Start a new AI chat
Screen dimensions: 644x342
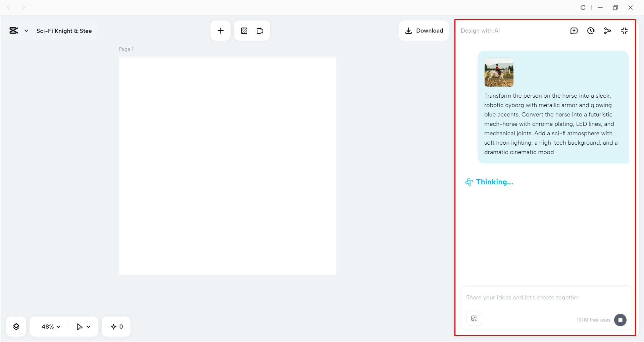(574, 31)
